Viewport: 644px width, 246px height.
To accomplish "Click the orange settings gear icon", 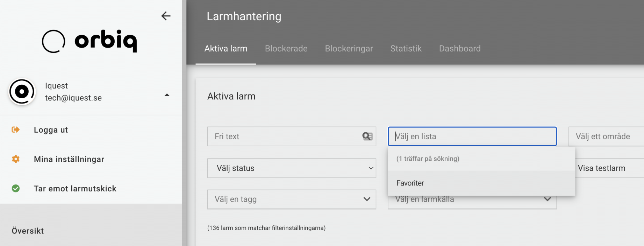I will click(16, 159).
